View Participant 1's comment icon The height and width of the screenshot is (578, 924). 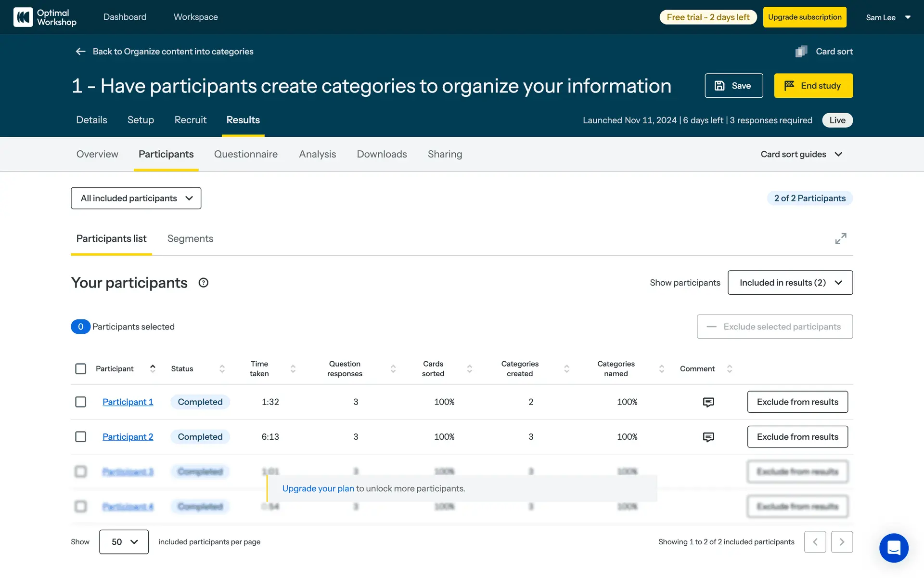coord(708,402)
